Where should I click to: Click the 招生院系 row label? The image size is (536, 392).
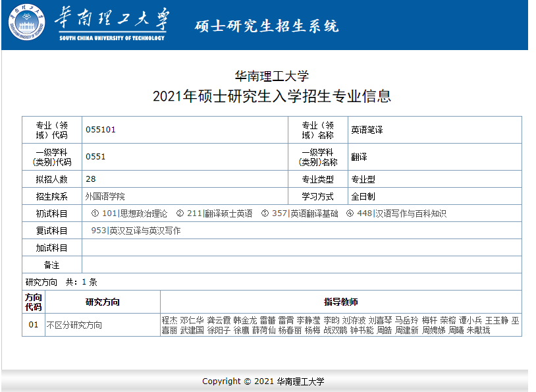coord(51,196)
